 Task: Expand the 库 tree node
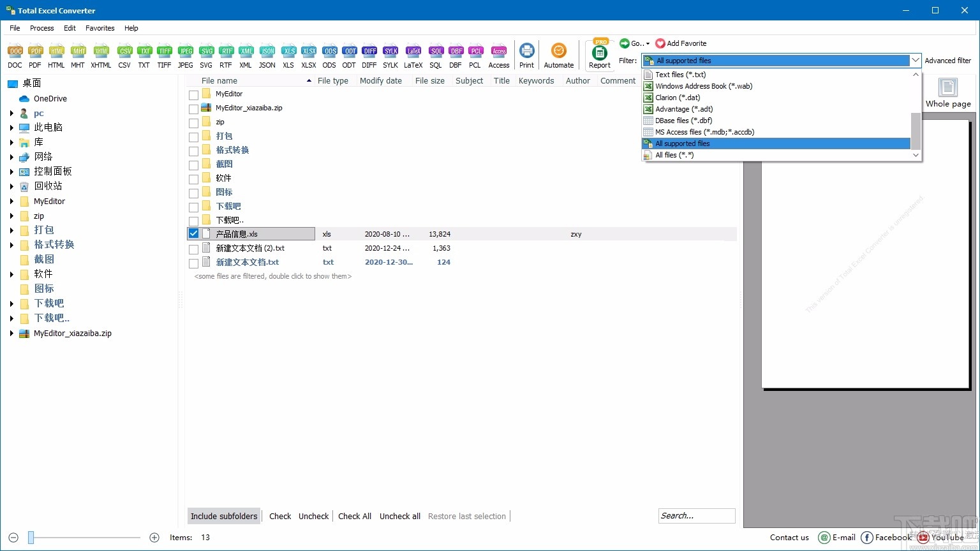11,142
